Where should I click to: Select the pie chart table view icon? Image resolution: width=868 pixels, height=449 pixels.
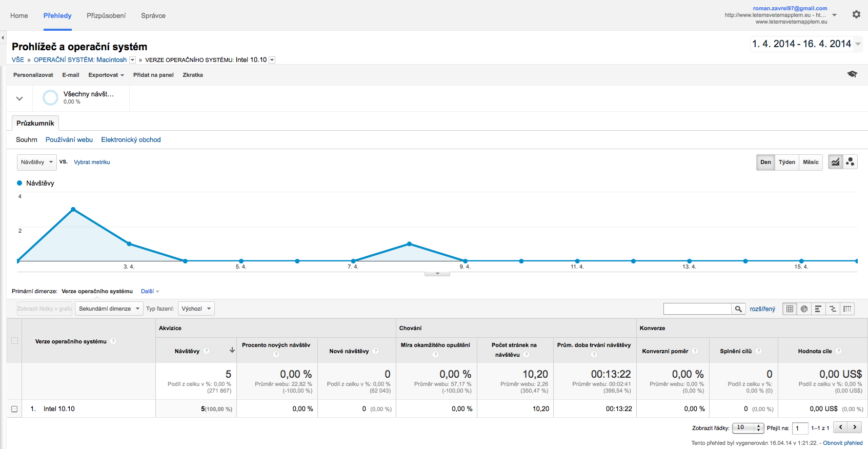[x=804, y=309]
